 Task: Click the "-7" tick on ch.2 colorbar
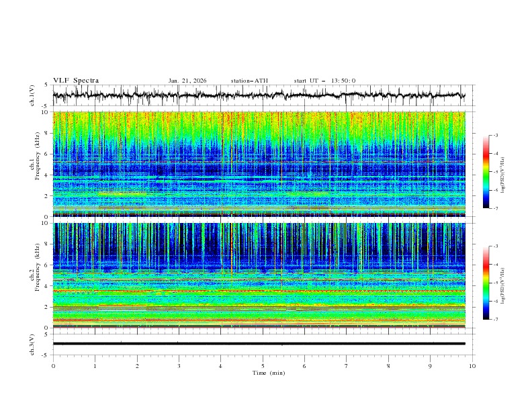(495, 320)
